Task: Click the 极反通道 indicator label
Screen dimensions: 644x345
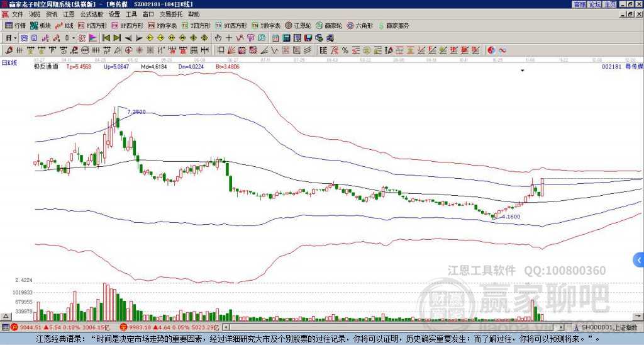Action: [x=46, y=67]
